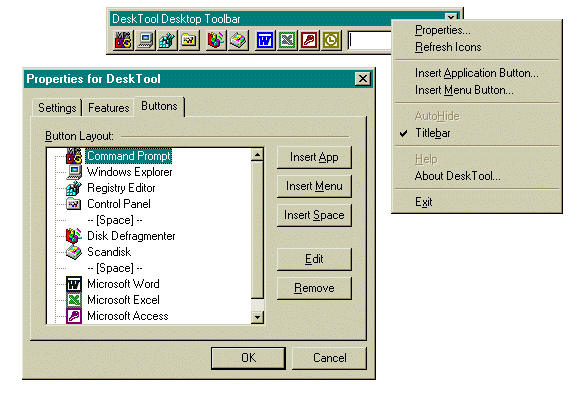This screenshot has width=584, height=398.
Task: Click the Insert Menu button
Action: click(x=314, y=186)
